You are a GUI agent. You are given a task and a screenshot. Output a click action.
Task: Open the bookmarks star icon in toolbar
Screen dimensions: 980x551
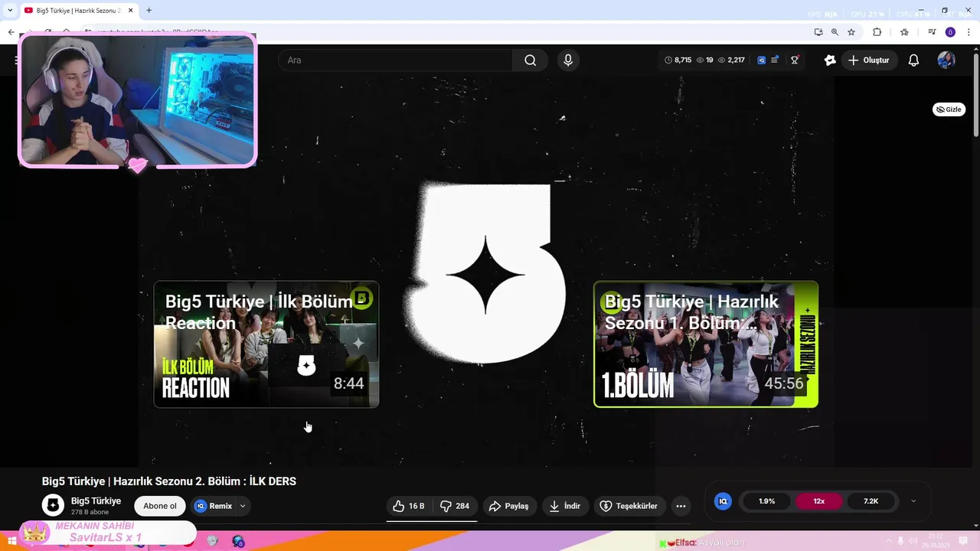point(904,32)
